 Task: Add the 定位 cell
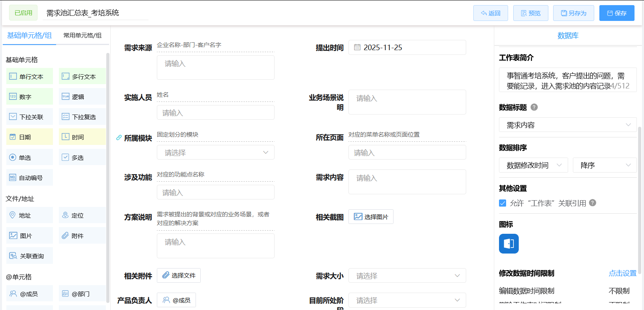(x=82, y=215)
